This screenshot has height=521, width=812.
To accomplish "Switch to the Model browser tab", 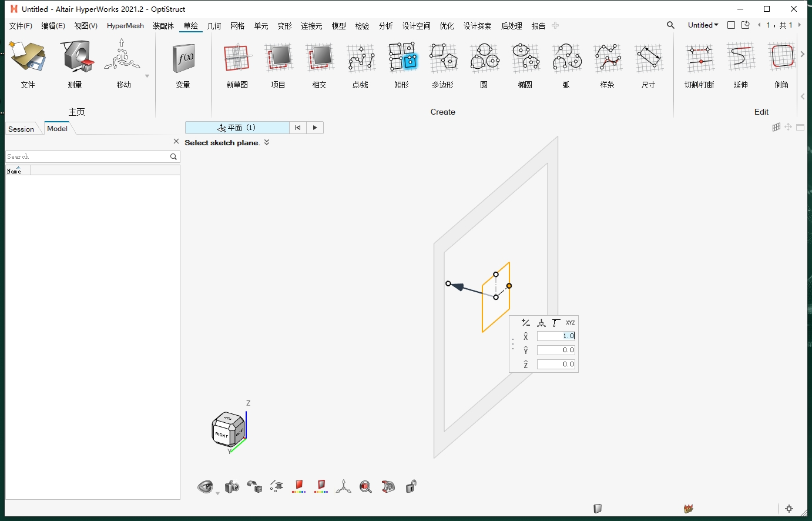I will point(57,128).
